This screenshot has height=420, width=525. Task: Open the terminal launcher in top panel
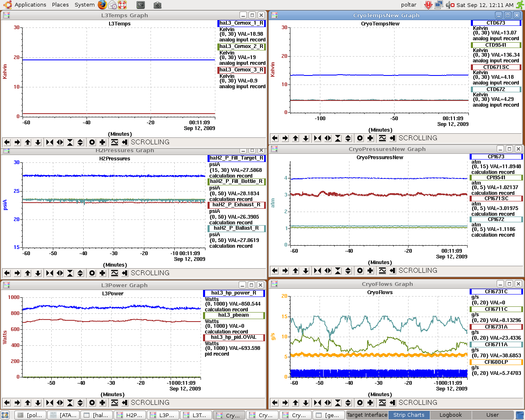click(141, 5)
